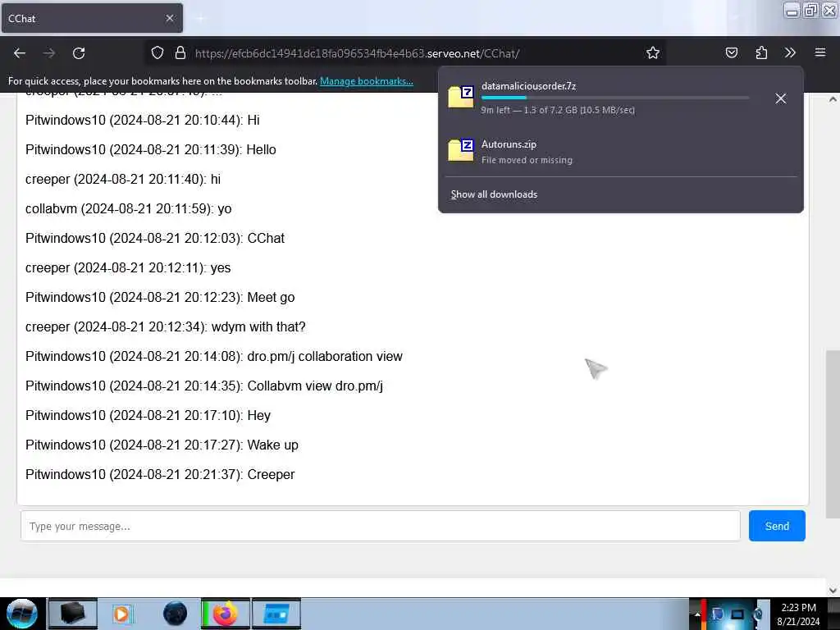Switch to Firefox in the taskbar
This screenshot has width=840, height=630.
[226, 614]
